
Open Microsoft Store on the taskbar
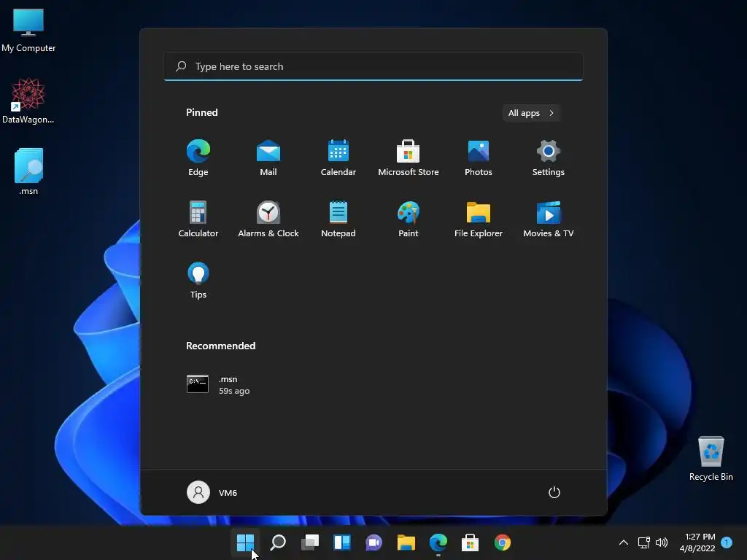click(471, 542)
